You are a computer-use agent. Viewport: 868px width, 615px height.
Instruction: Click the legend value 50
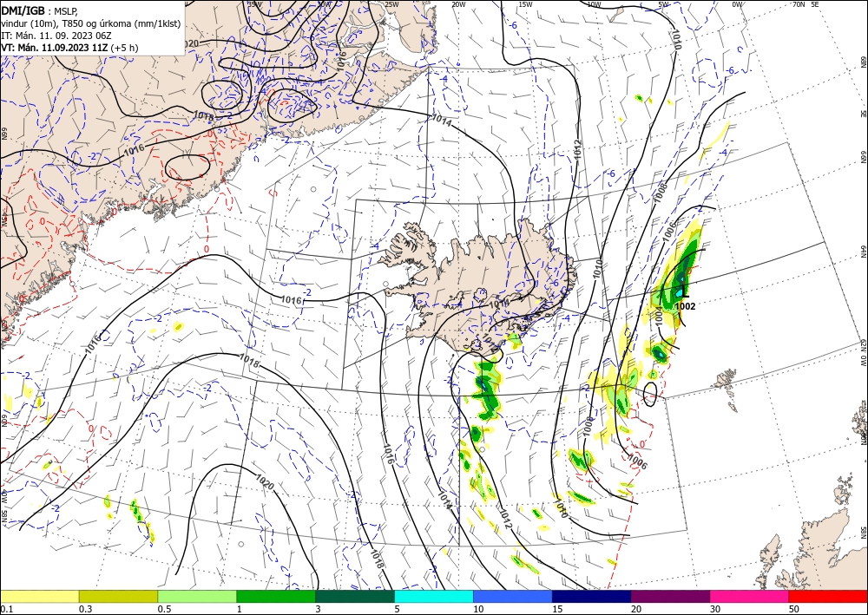(x=794, y=609)
